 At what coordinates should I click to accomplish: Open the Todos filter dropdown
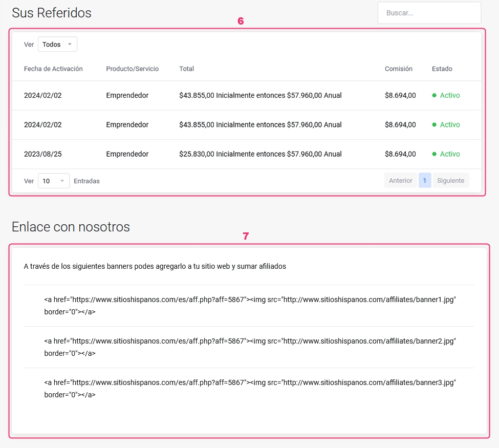point(57,45)
